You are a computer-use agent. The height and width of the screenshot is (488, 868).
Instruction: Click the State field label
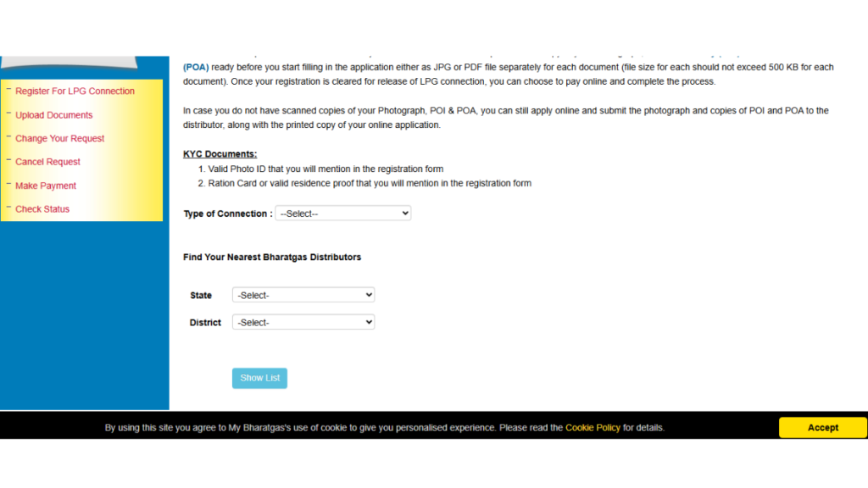tap(201, 296)
